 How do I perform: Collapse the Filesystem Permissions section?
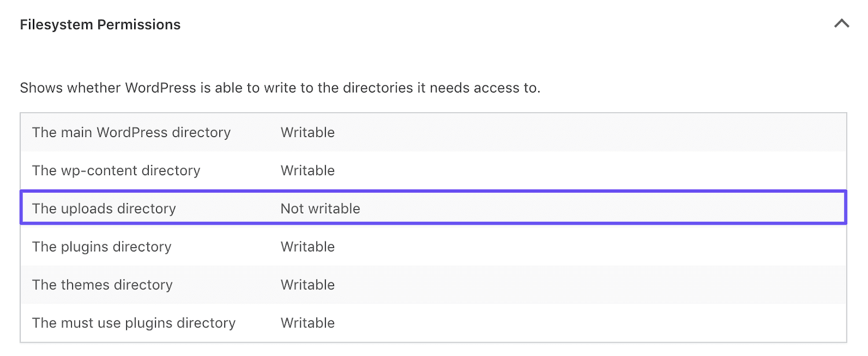842,24
